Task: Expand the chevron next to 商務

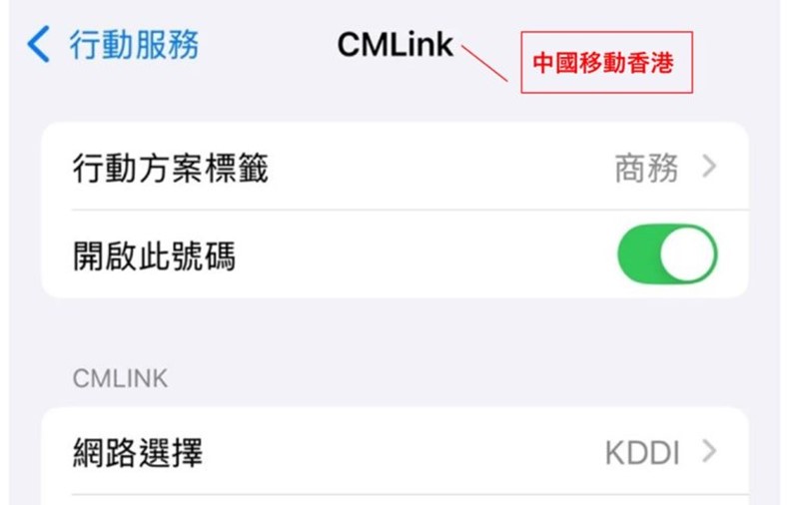Action: tap(709, 167)
